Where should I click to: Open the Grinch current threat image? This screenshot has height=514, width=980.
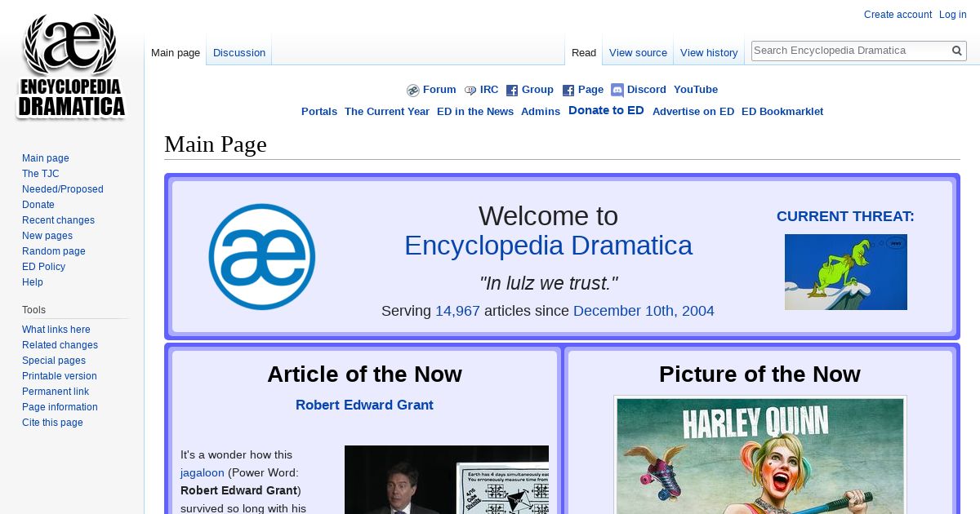[x=846, y=272]
